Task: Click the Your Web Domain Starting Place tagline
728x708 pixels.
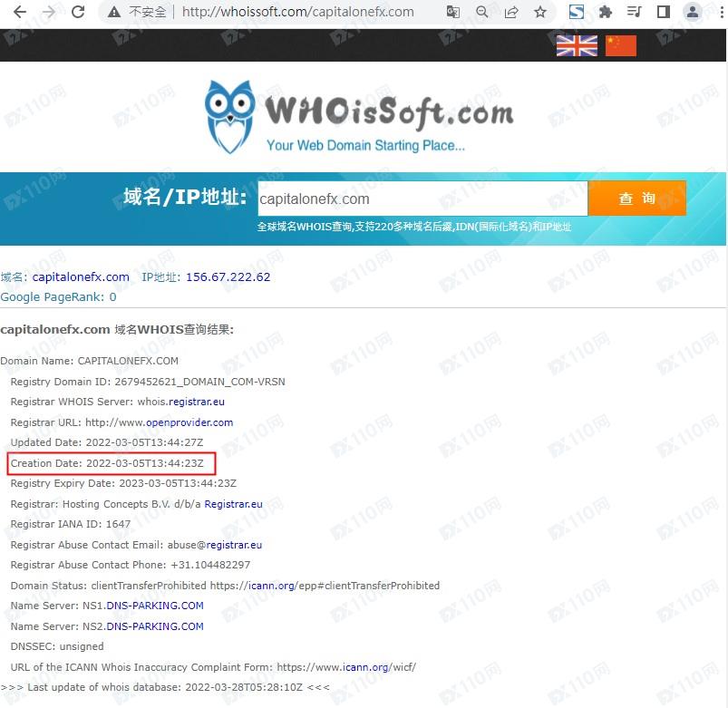Action: point(365,145)
